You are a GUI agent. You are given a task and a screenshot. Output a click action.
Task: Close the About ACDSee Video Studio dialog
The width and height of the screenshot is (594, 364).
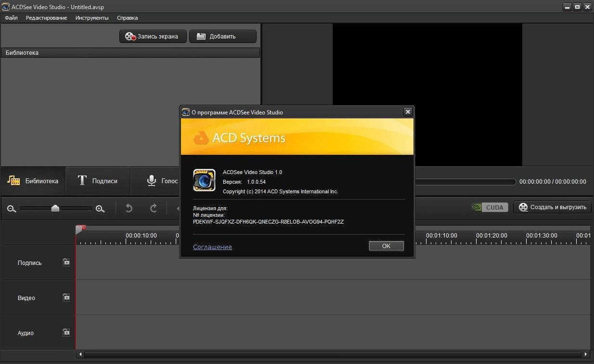tap(408, 112)
